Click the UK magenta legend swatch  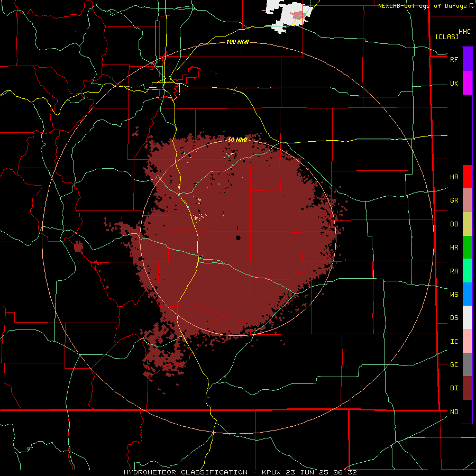(467, 83)
